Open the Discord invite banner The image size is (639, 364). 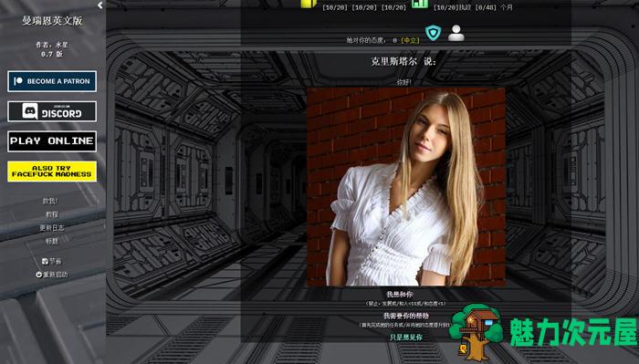(52, 111)
